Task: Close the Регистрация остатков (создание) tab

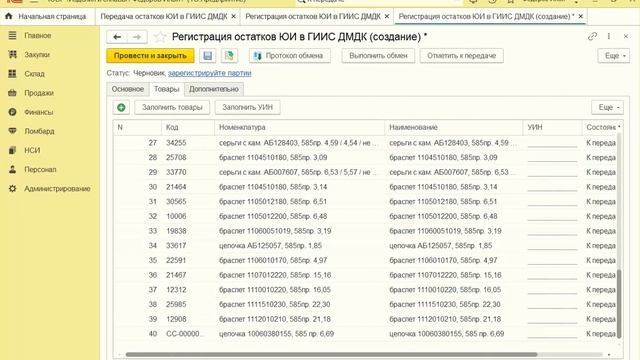Action: click(x=580, y=16)
